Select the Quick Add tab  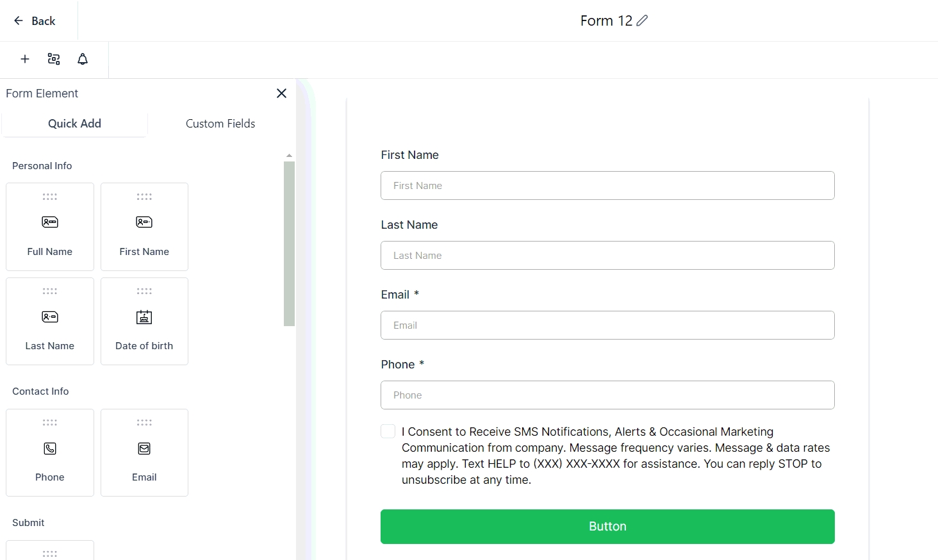tap(74, 124)
